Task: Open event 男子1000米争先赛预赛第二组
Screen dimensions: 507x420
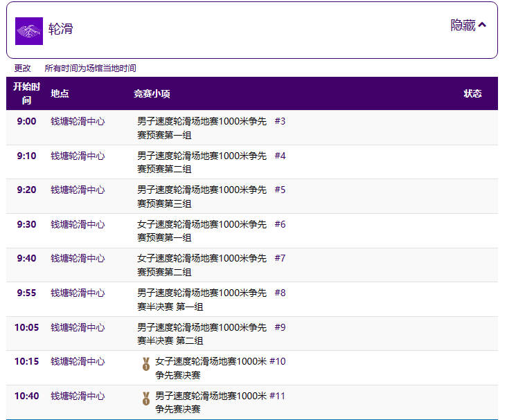Action: pyautogui.click(x=202, y=163)
